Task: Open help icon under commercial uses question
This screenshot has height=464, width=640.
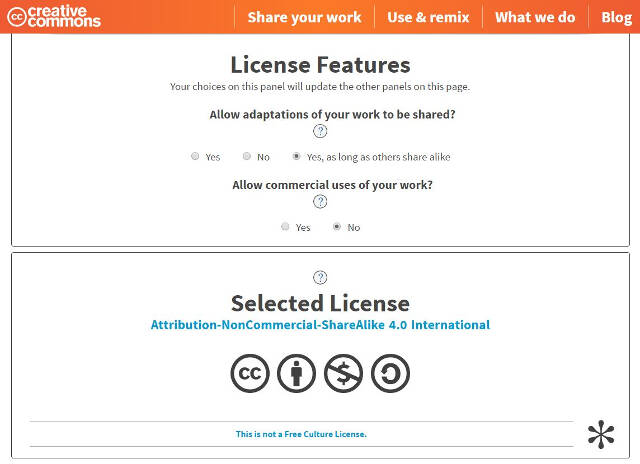Action: pyautogui.click(x=320, y=201)
